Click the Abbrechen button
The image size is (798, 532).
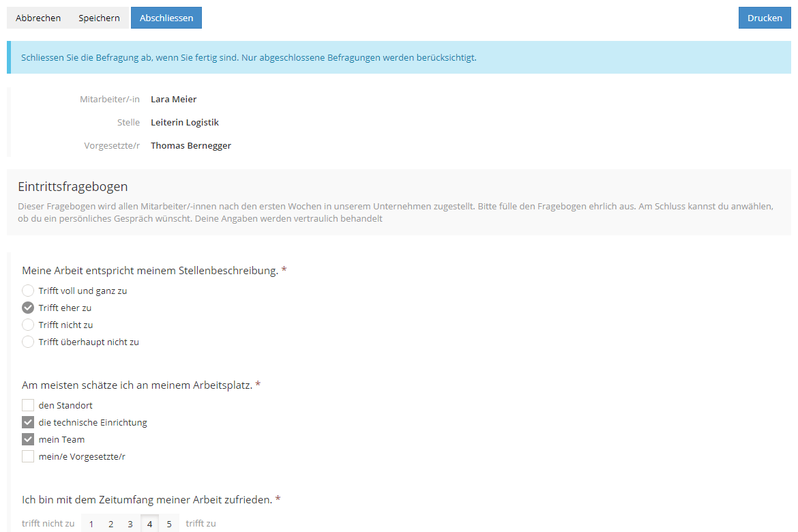pyautogui.click(x=38, y=18)
